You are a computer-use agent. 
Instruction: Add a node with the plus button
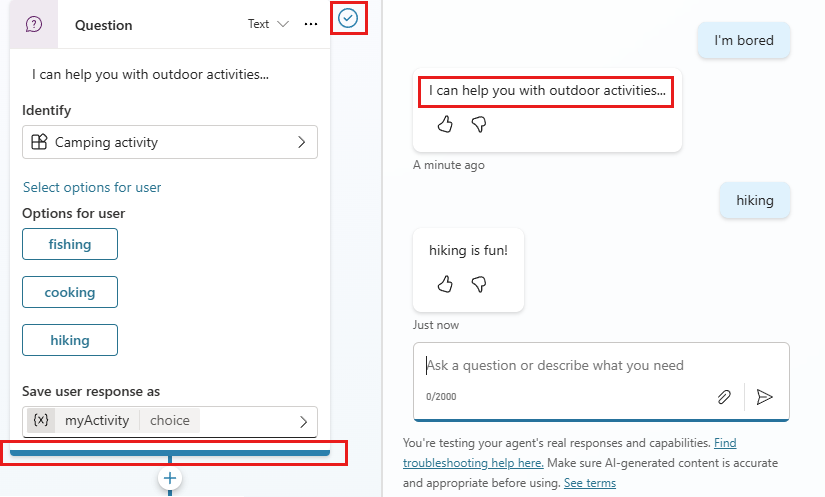click(x=170, y=479)
